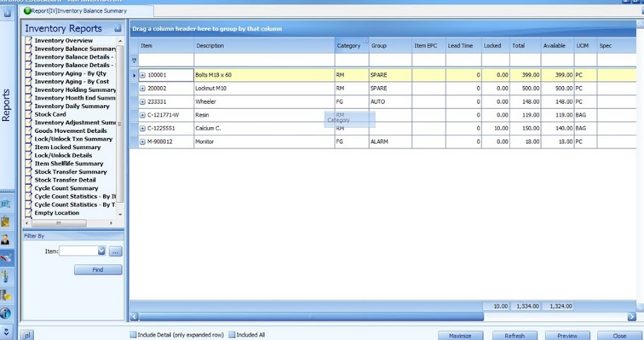Screen dimensions: 644x340
Task: Open the door and folder sidebar icon
Action: click(x=6, y=295)
